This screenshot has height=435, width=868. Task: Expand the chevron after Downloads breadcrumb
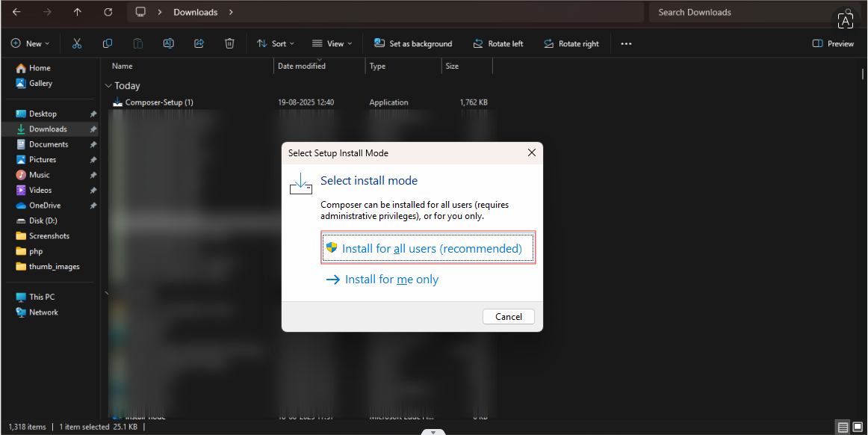point(231,12)
